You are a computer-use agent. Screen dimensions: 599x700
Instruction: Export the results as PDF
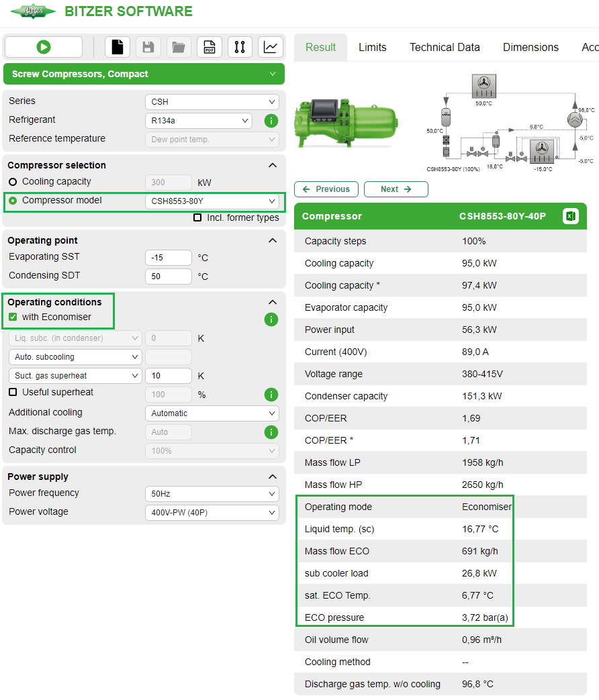tap(210, 47)
